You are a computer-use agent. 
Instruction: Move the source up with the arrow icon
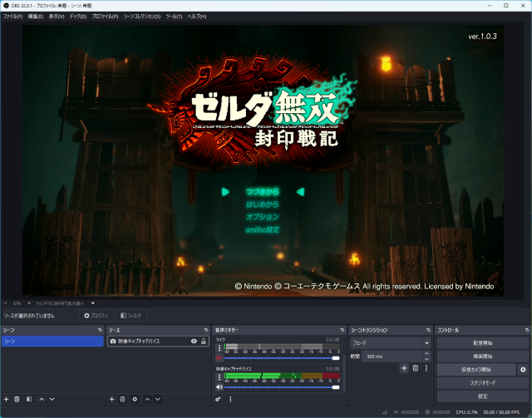147,400
